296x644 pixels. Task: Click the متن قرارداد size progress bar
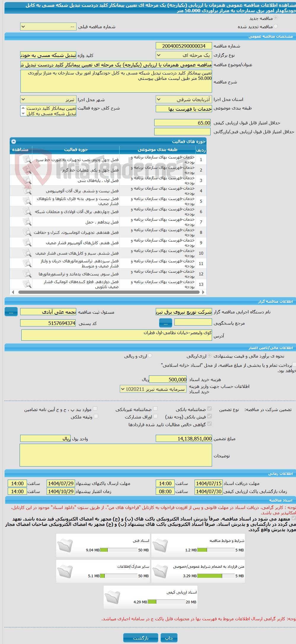(x=216, y=576)
